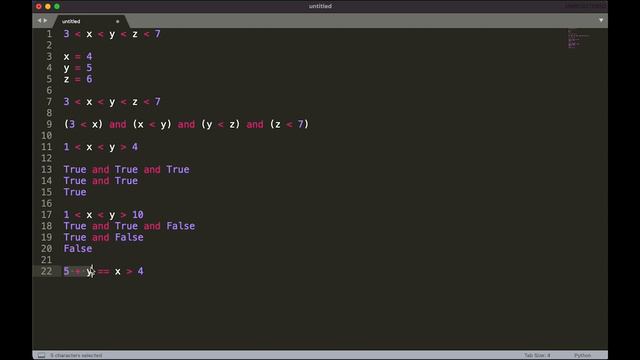
Task: Open the side bar toggle icon in status bar
Action: pyautogui.click(x=41, y=356)
